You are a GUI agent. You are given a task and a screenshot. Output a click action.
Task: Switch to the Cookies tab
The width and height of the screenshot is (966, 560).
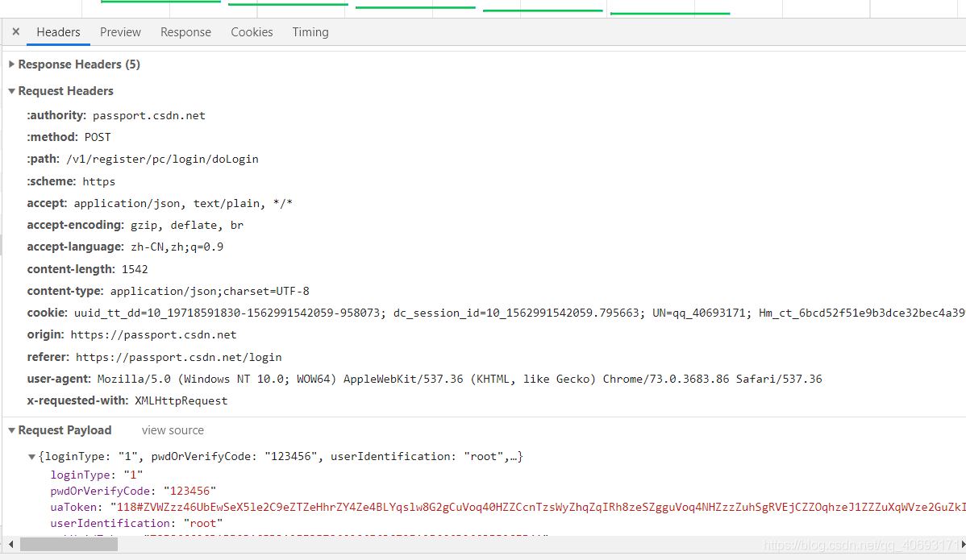click(252, 32)
